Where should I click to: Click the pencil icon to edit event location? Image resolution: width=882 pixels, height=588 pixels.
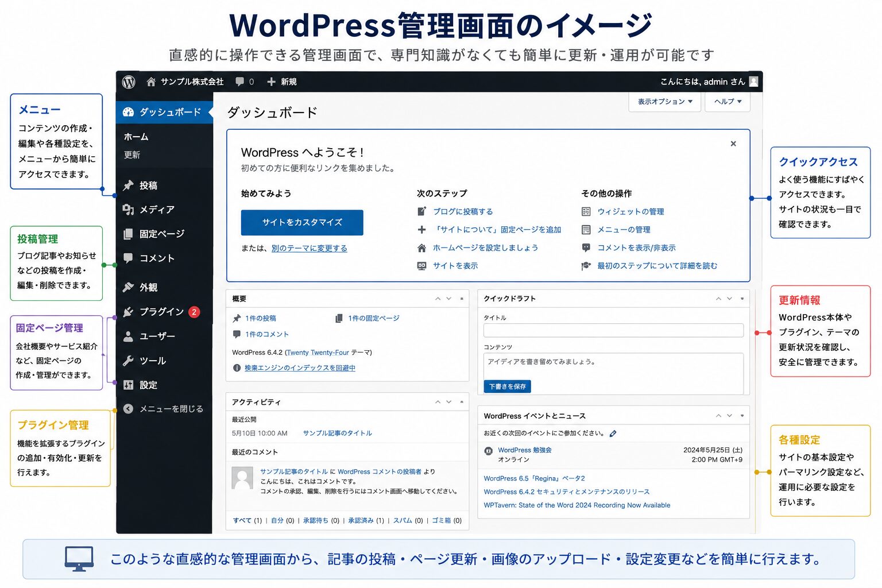(x=613, y=434)
